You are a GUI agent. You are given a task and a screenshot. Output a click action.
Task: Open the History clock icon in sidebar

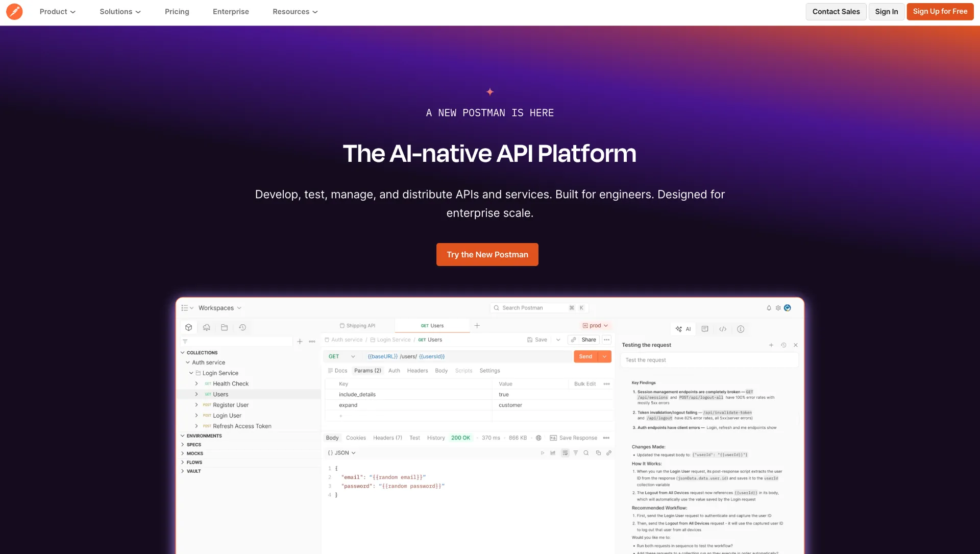point(242,327)
